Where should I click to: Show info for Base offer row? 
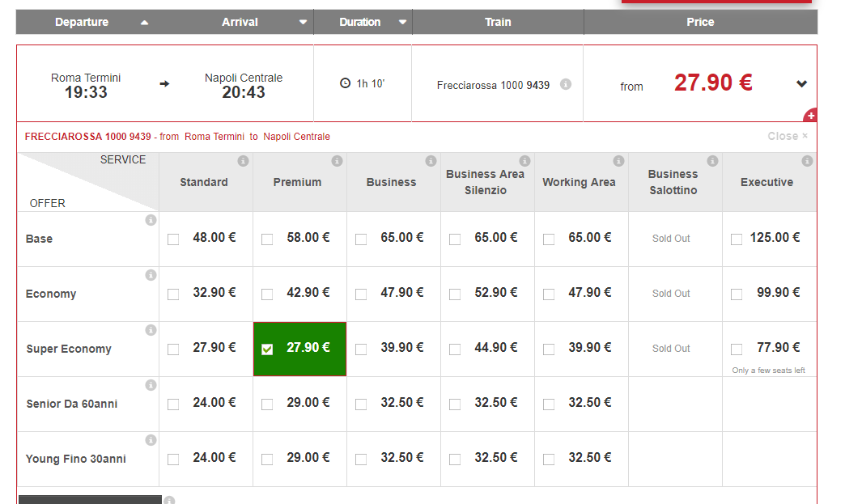point(151,220)
